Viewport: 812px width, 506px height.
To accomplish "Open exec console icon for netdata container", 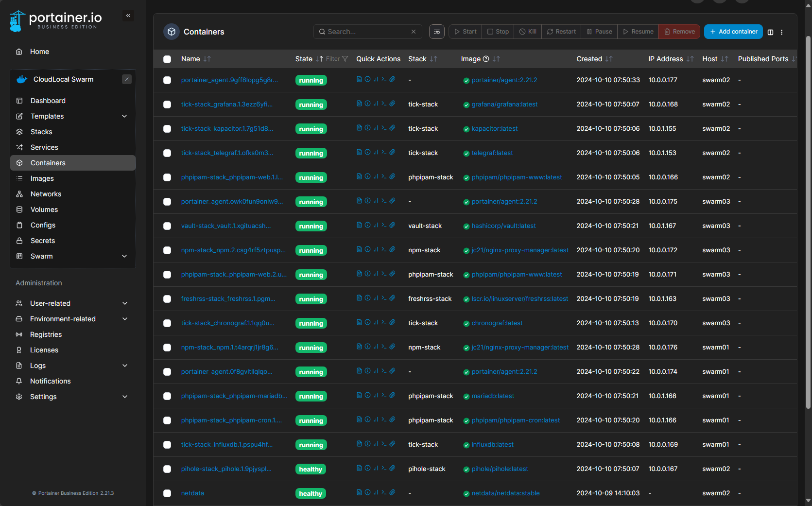I will pos(384,492).
